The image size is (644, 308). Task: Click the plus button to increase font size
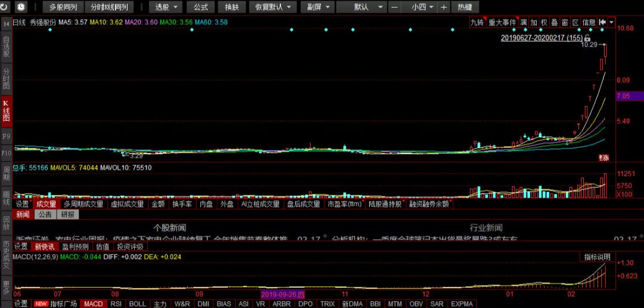pos(444,7)
